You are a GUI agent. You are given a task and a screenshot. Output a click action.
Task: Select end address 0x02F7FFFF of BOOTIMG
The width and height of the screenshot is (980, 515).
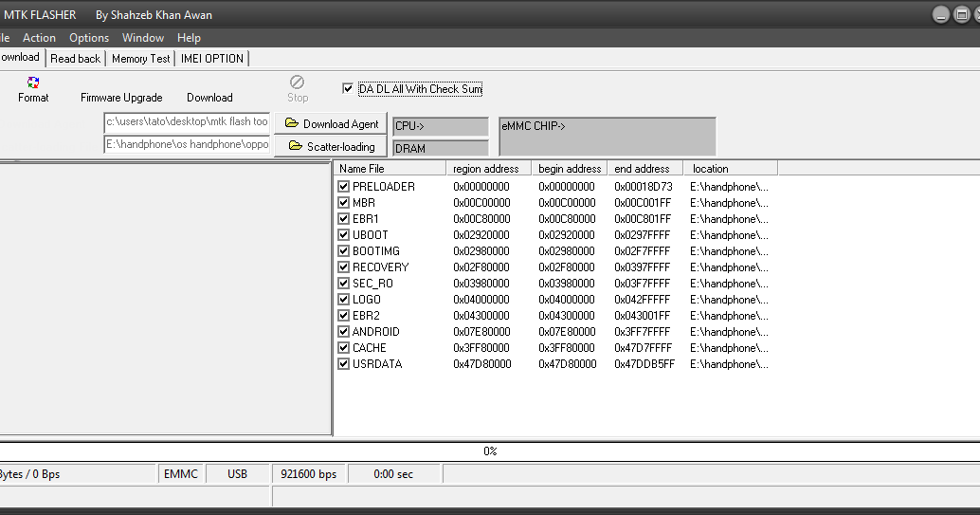point(642,251)
